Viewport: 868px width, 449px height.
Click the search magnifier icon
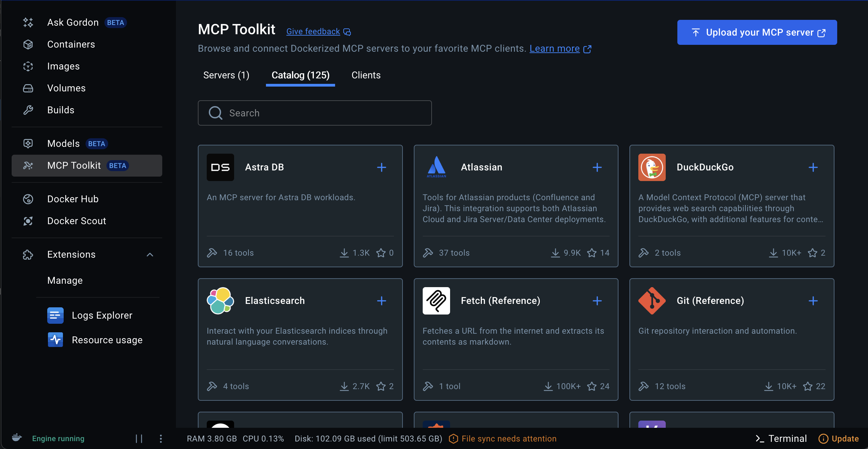(x=215, y=113)
